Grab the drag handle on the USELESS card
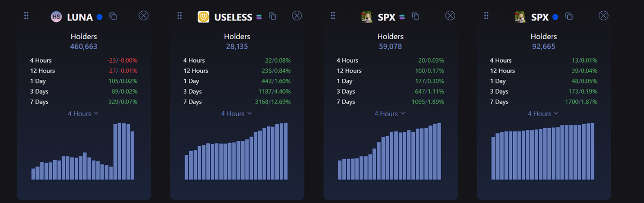644x203 pixels. (180, 16)
